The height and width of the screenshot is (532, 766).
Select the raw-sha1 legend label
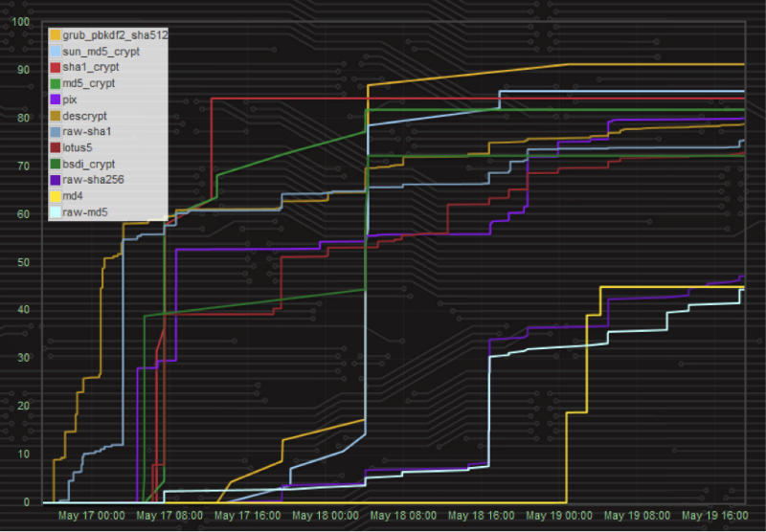87,131
